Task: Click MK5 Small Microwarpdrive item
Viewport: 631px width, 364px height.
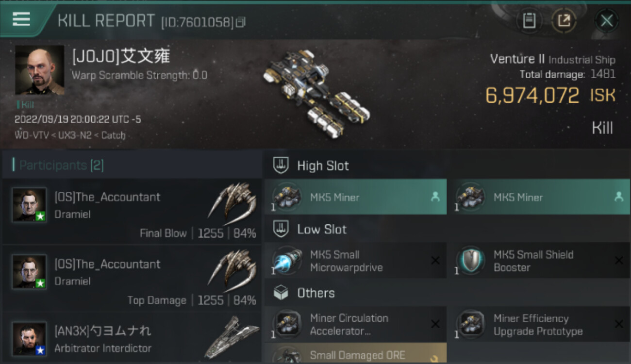Action: click(356, 261)
